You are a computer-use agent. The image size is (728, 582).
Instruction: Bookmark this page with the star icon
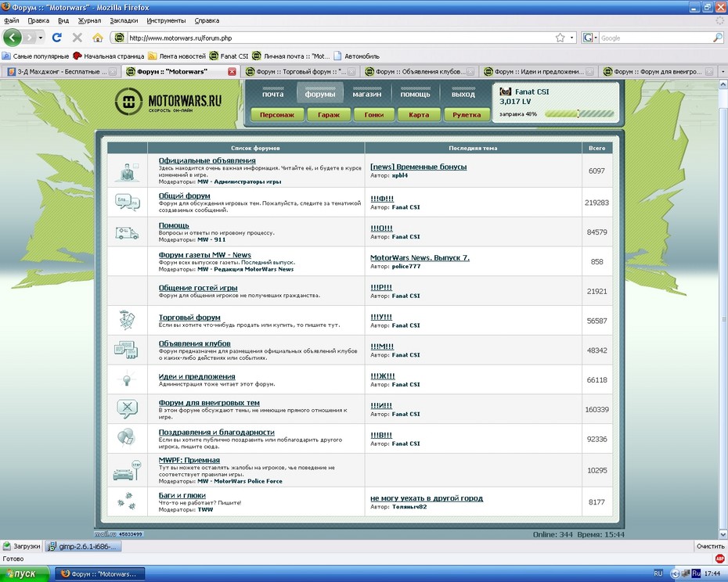coord(560,38)
